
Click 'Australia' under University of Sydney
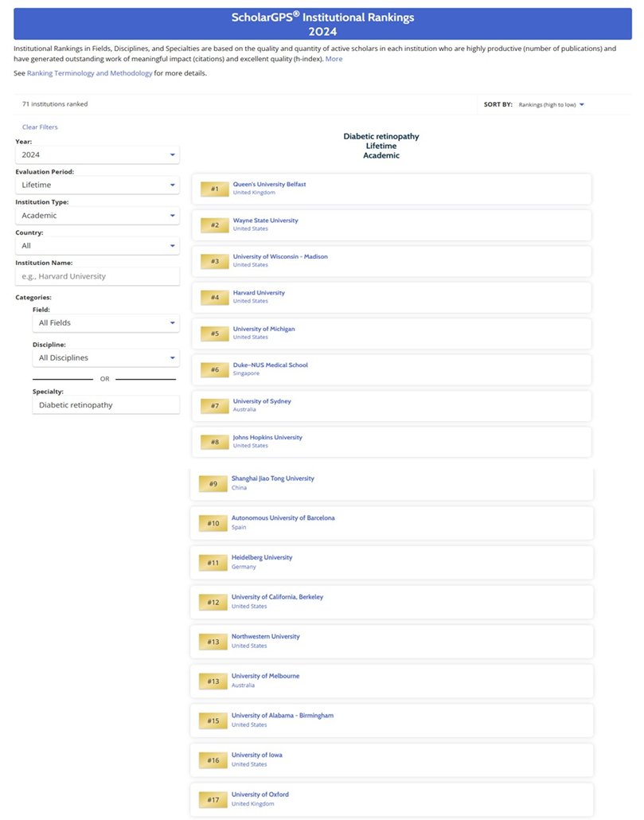tap(244, 409)
